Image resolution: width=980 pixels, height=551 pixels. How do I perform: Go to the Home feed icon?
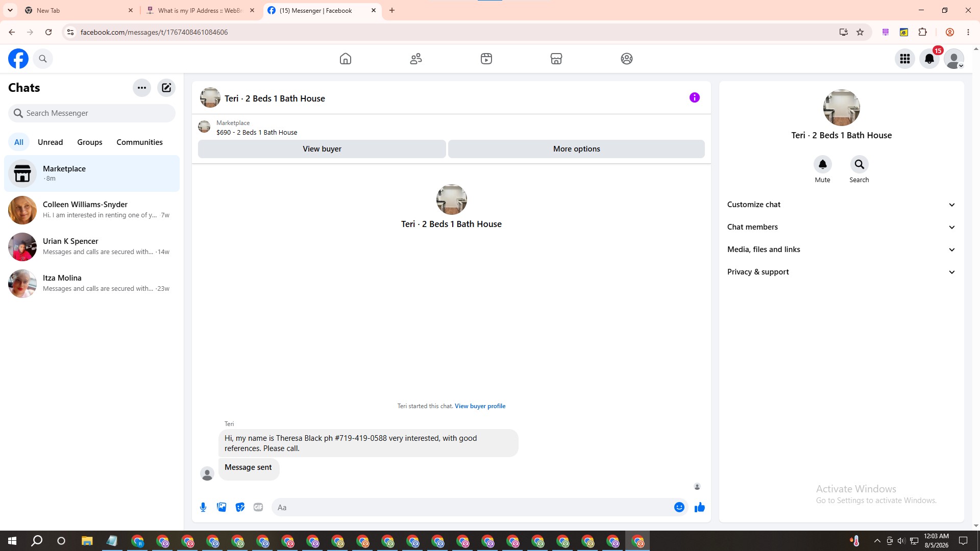346,59
